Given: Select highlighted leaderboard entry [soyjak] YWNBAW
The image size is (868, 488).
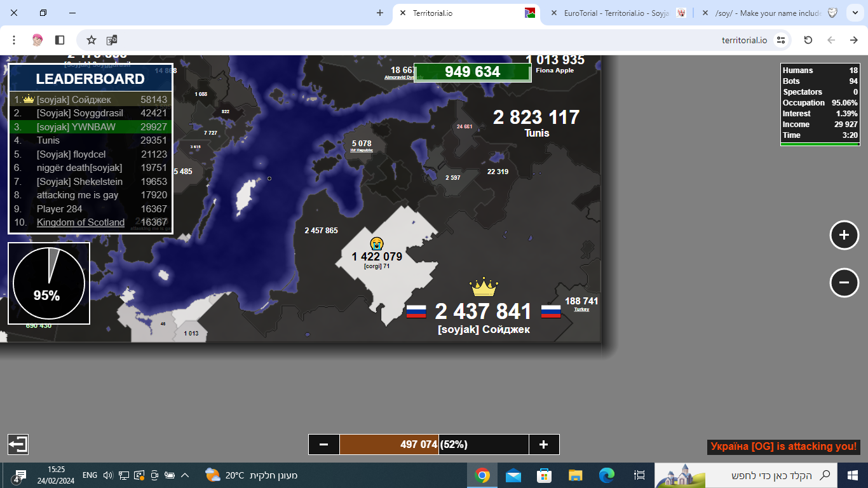Looking at the screenshot, I should point(90,127).
